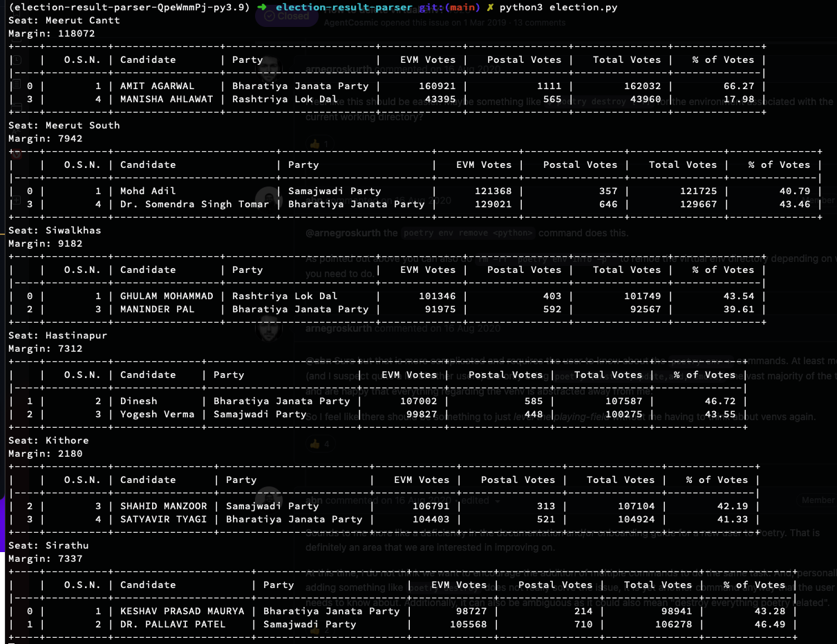Select candidate name GHULAM MOHAMMAD
Image resolution: width=837 pixels, height=644 pixels.
[x=167, y=296]
